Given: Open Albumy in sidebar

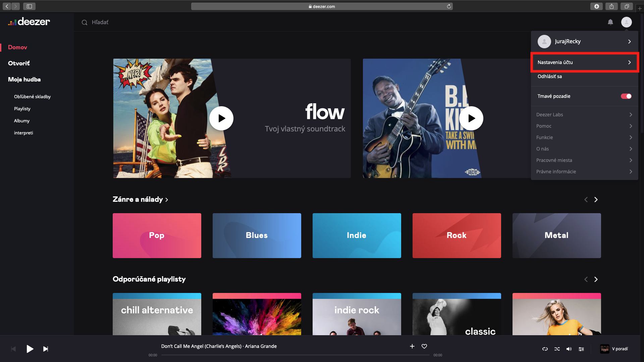Looking at the screenshot, I should 22,121.
